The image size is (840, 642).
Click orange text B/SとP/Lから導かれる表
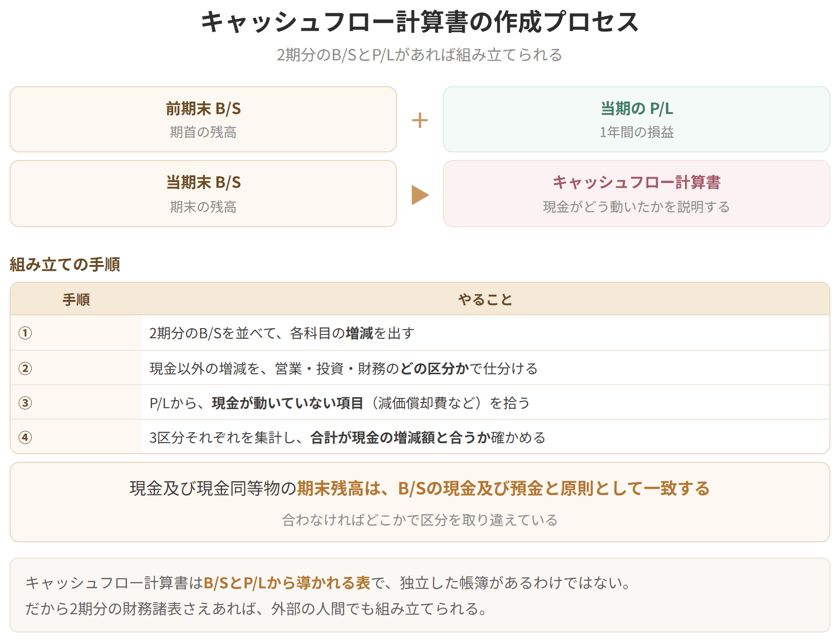tap(287, 583)
